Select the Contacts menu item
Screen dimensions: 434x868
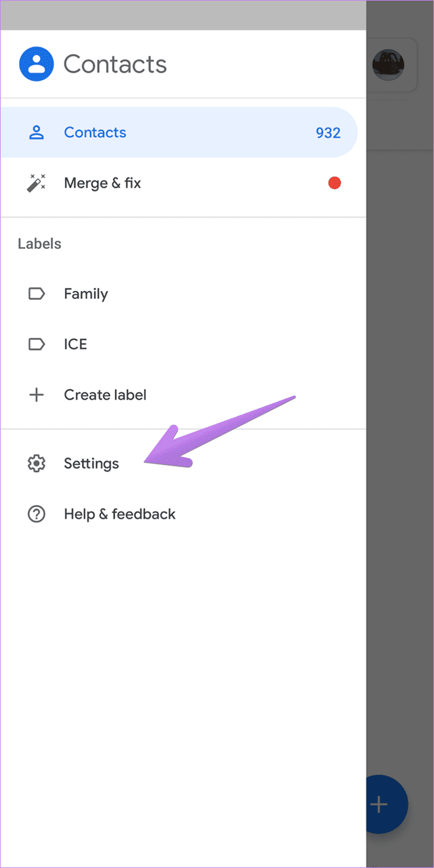click(179, 132)
